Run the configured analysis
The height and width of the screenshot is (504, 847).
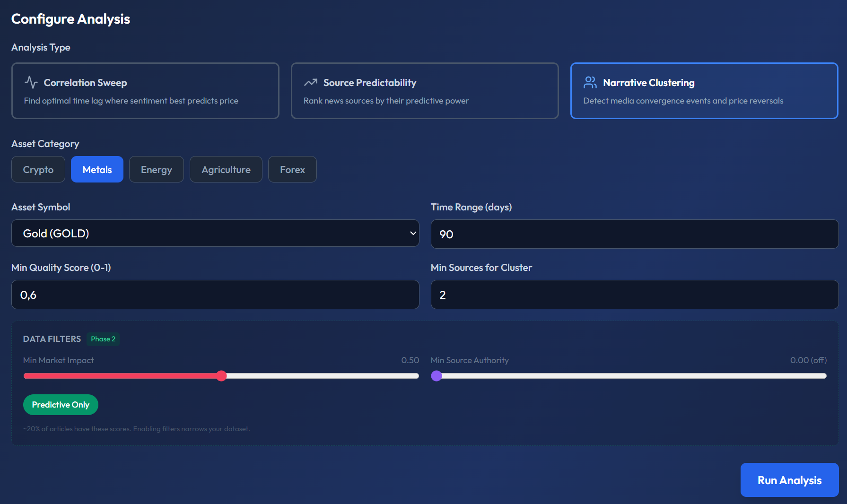pyautogui.click(x=789, y=480)
